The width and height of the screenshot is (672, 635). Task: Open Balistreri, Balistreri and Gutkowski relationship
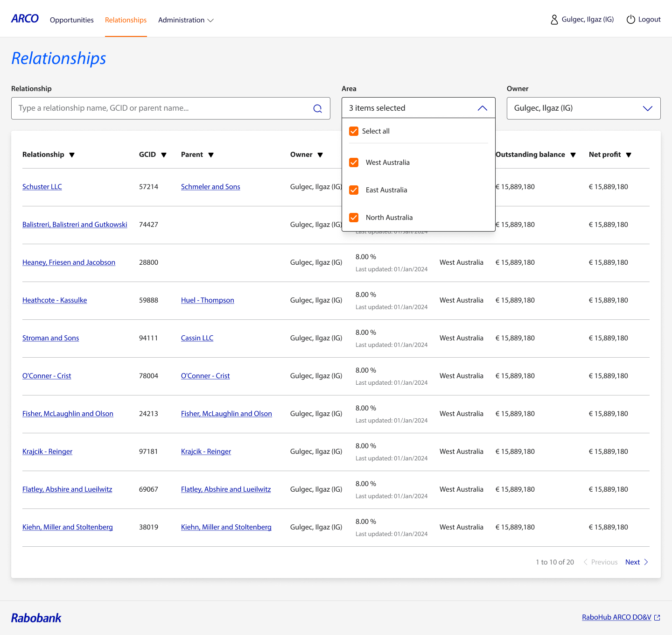coord(75,225)
